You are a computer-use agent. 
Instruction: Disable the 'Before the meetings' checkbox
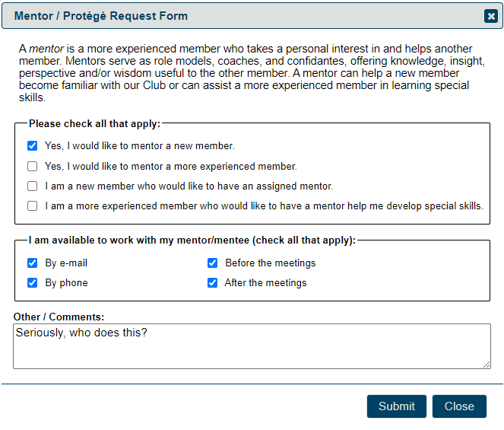tap(212, 263)
